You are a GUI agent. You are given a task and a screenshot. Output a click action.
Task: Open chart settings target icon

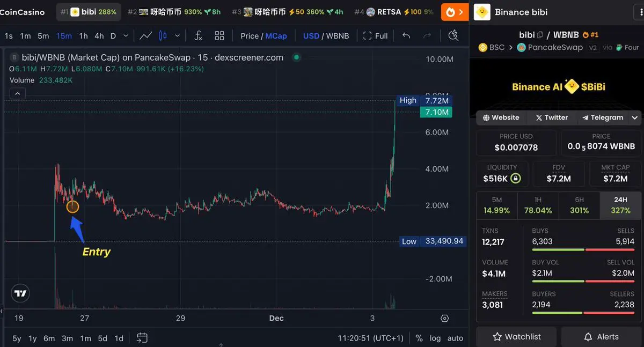point(444,318)
